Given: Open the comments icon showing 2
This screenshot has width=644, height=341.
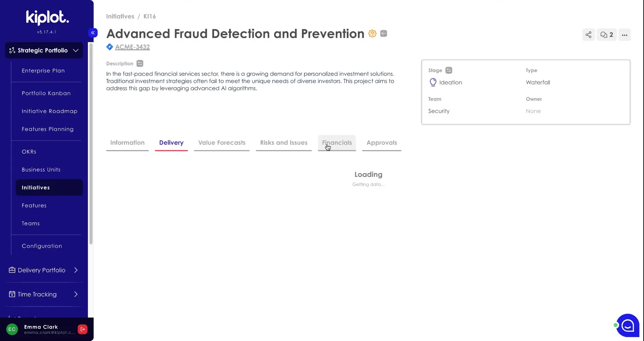Looking at the screenshot, I should (606, 35).
